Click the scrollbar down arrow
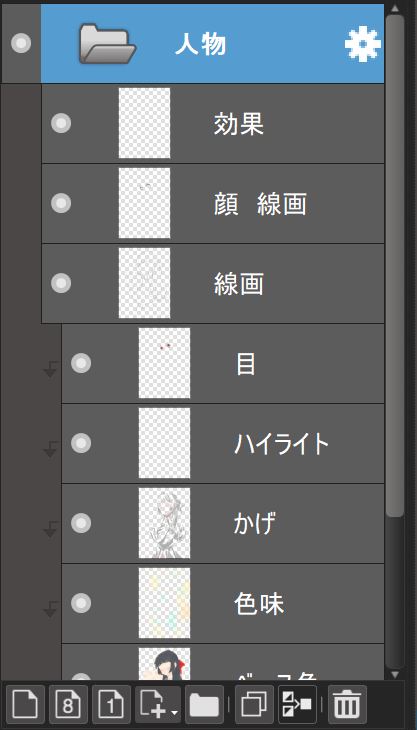The height and width of the screenshot is (730, 417). pos(395,675)
